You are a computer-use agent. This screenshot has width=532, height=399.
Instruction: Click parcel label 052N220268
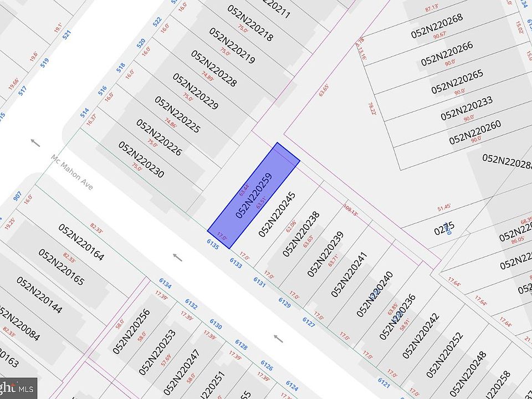coord(437,26)
